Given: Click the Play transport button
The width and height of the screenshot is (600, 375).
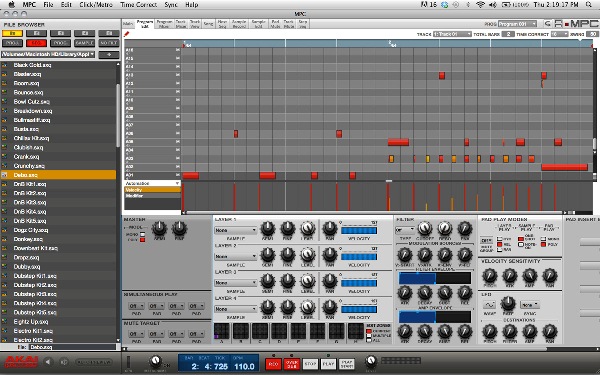Looking at the screenshot, I should click(328, 364).
